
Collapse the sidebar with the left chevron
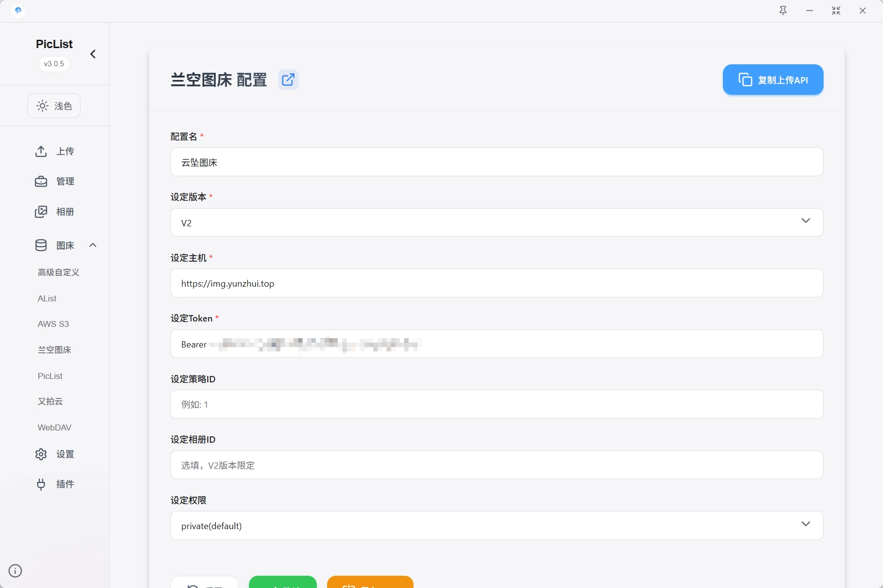tap(93, 54)
